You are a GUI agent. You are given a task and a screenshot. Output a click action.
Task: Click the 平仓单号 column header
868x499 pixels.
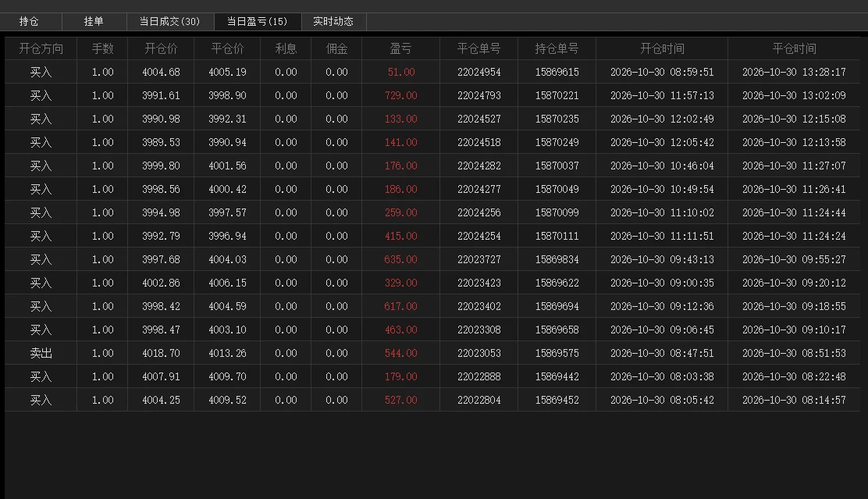tap(478, 48)
